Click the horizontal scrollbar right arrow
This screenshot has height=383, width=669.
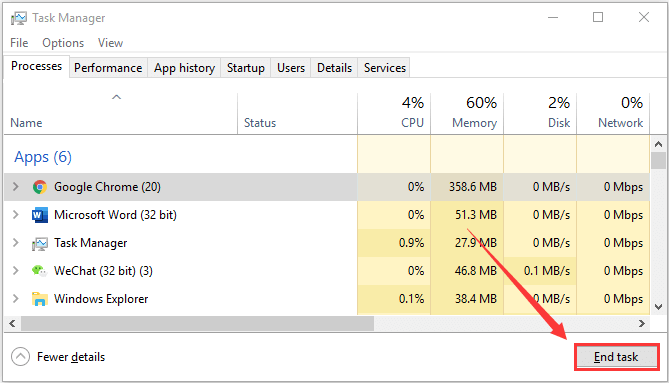pyautogui.click(x=642, y=324)
